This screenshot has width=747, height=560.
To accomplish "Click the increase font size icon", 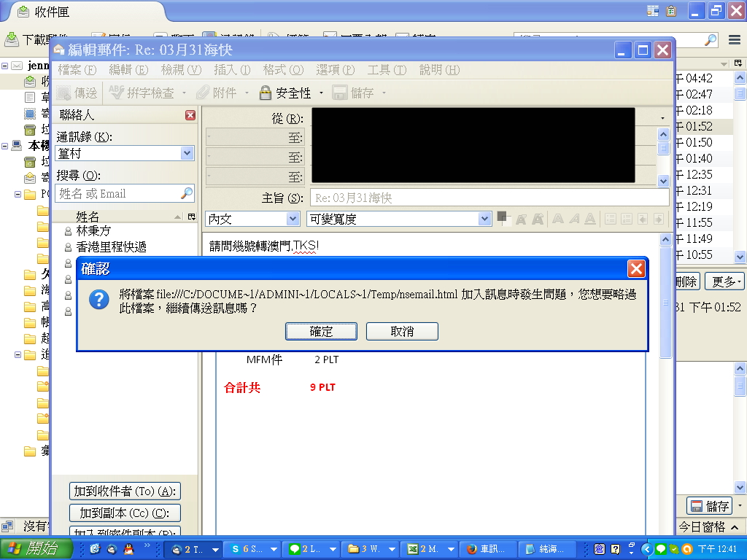I will 538,219.
